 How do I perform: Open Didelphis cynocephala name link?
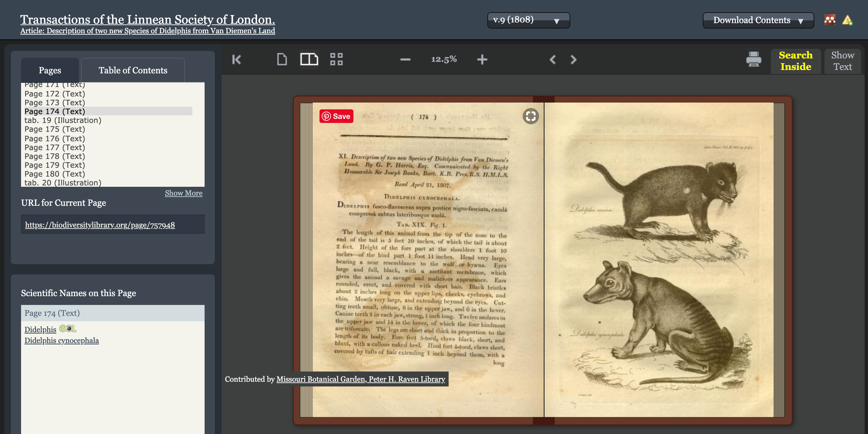(x=62, y=341)
